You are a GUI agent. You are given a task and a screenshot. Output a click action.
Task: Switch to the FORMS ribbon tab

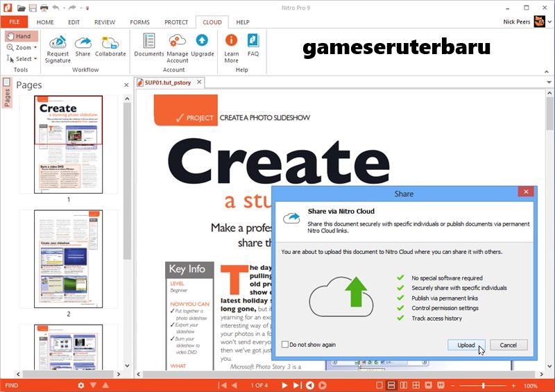coord(140,22)
